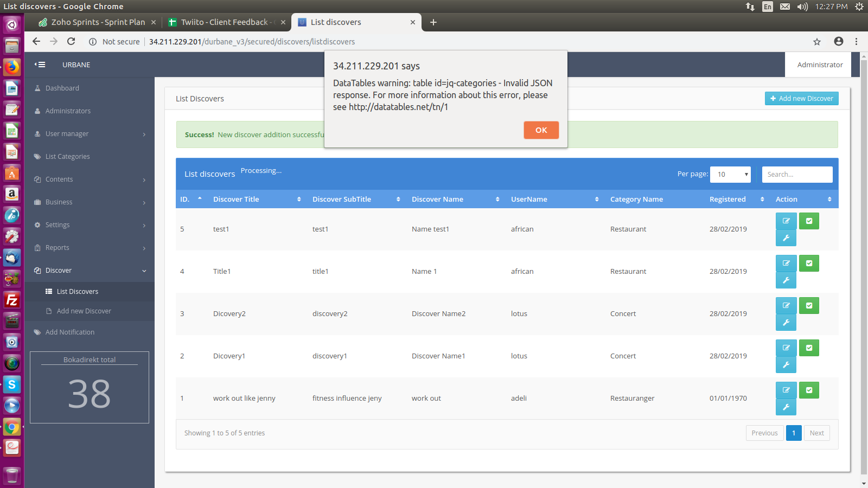Toggle the green check for row Dicovery1
868x488 pixels.
[809, 348]
